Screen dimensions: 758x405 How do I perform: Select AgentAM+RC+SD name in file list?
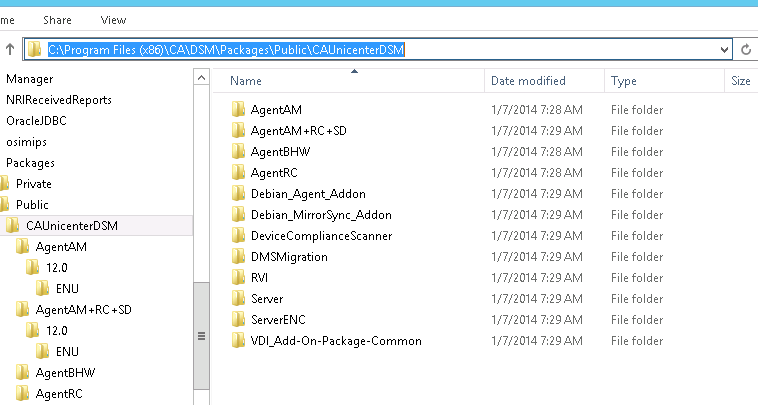click(299, 131)
